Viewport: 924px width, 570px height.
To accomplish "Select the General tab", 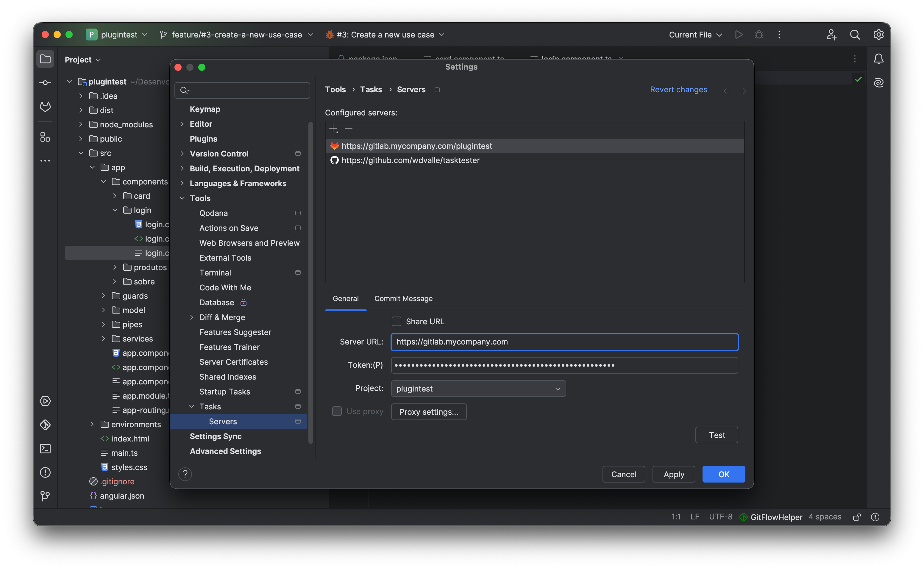I will click(346, 298).
